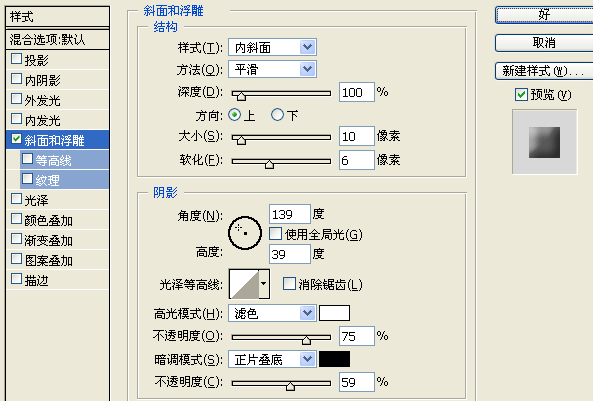Enable the 投影 drop shadow checkbox

click(17, 59)
